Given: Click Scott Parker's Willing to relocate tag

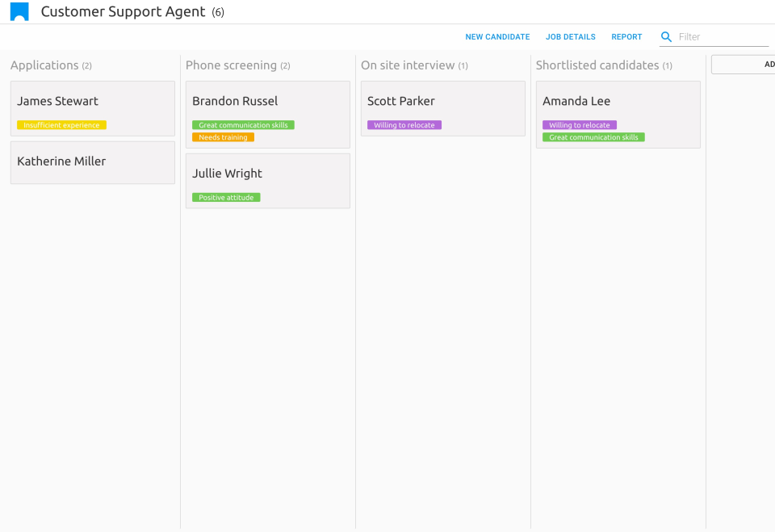Looking at the screenshot, I should click(404, 125).
